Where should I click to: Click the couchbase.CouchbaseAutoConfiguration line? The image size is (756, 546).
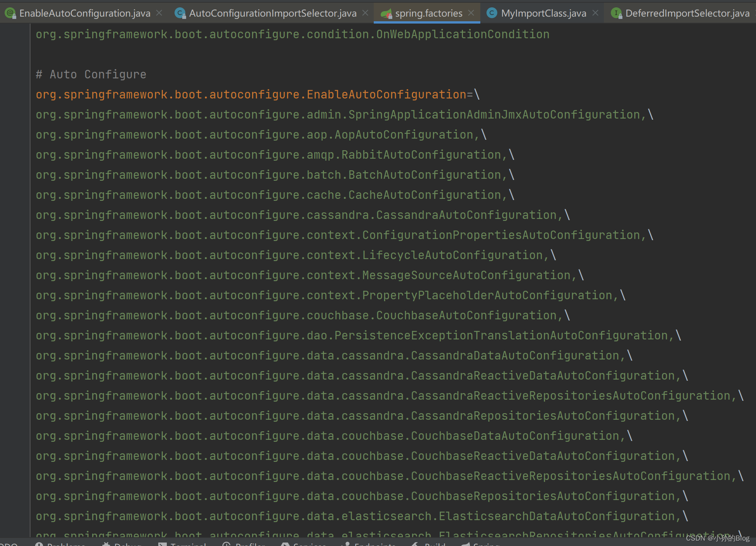303,315
